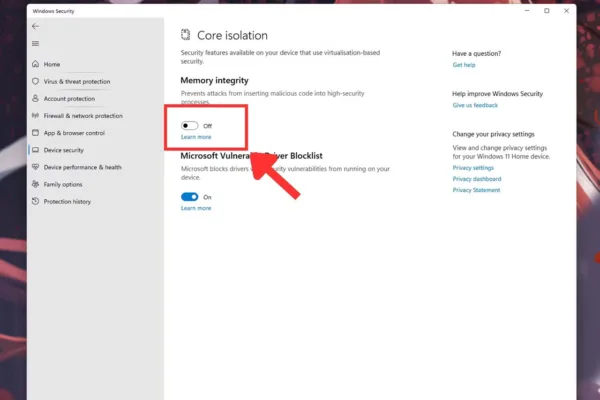Image resolution: width=600 pixels, height=400 pixels.
Task: Turn off Microsoft Vulnerable Driver Blocklist toggle
Action: 189,197
